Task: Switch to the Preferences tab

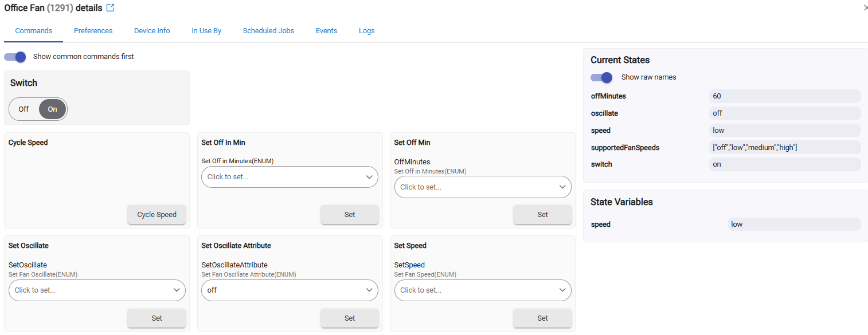Action: coord(93,31)
